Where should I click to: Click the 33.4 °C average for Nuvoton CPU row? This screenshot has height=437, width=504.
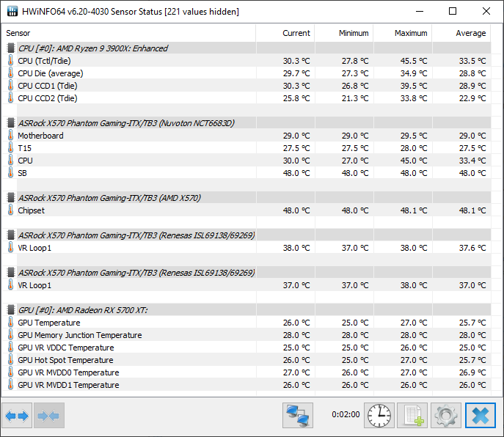click(x=472, y=161)
